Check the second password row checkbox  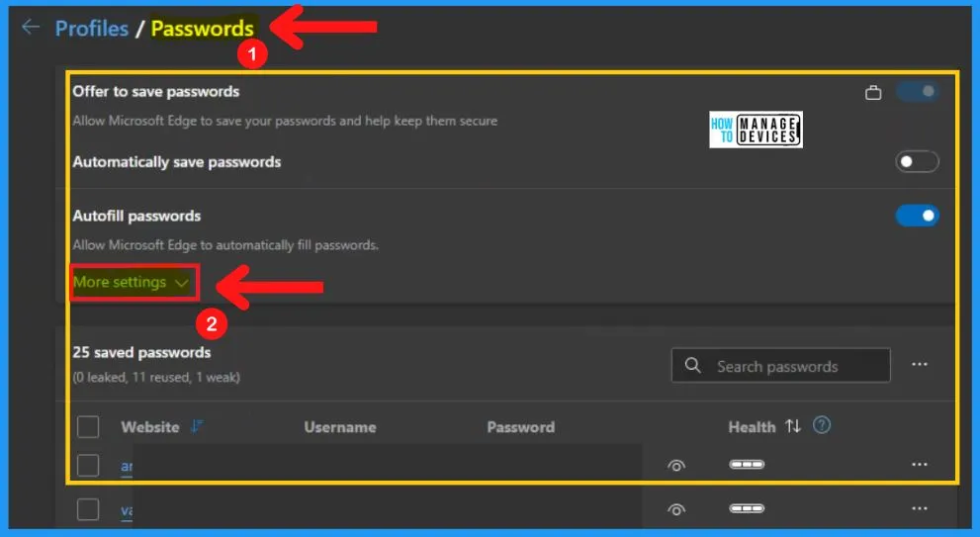tap(88, 509)
